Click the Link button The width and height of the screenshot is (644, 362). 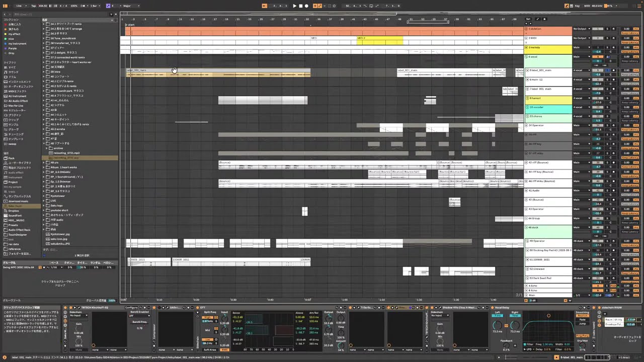coord(19,6)
